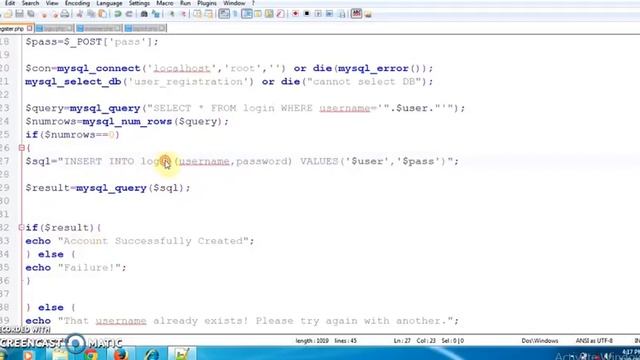Click the red Record Macro icon
The height and width of the screenshot is (360, 640).
pyautogui.click(x=296, y=14)
